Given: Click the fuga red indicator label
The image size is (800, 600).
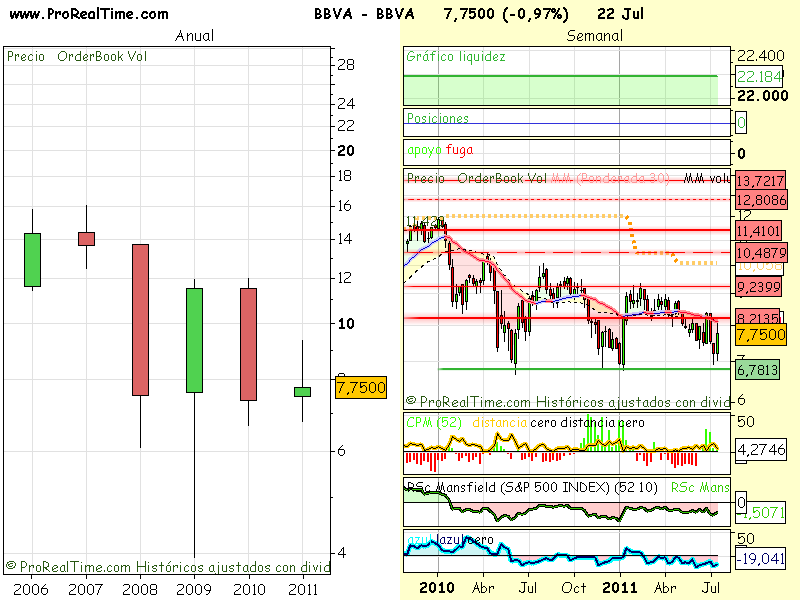Looking at the screenshot, I should tap(459, 150).
